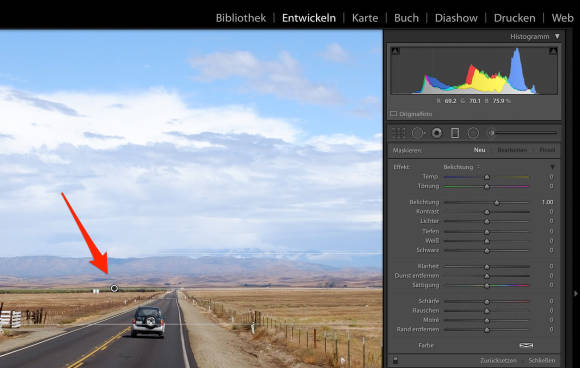Screen dimensions: 580x368
Task: Select the Red Eye Correction tool icon
Action: (437, 133)
